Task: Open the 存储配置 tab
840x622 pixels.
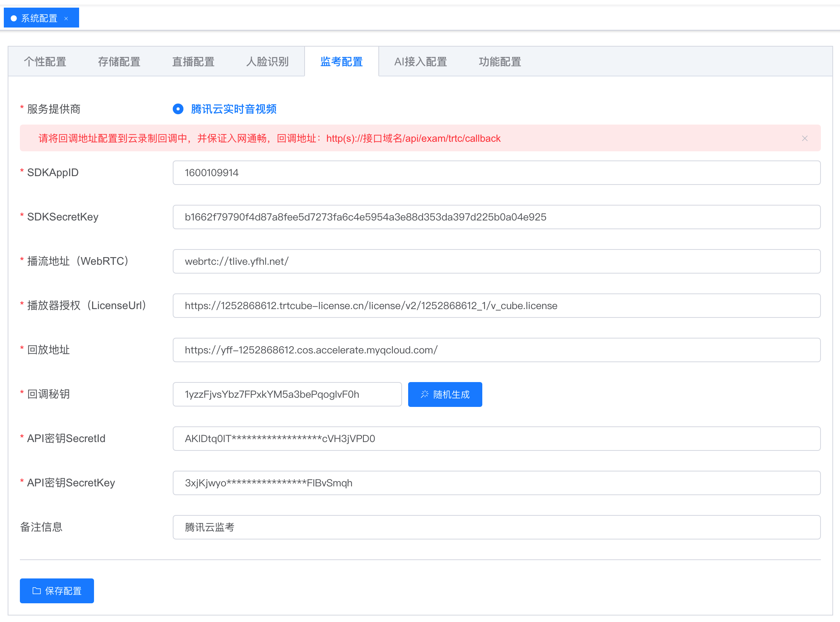Action: [119, 62]
